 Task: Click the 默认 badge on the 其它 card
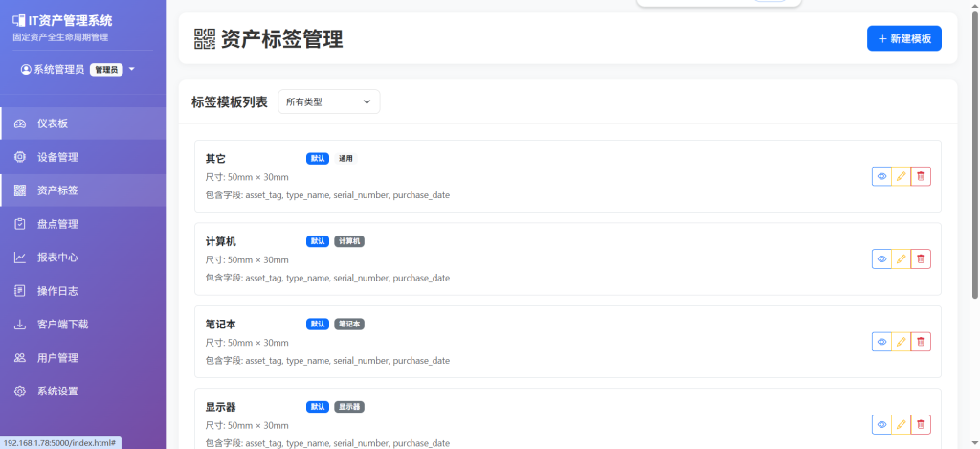point(318,159)
